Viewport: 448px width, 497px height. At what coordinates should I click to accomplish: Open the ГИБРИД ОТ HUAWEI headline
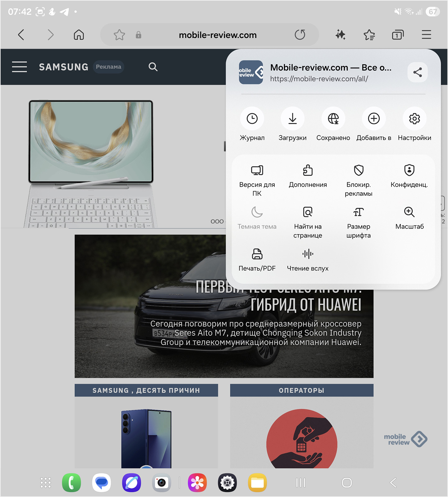[x=306, y=304]
